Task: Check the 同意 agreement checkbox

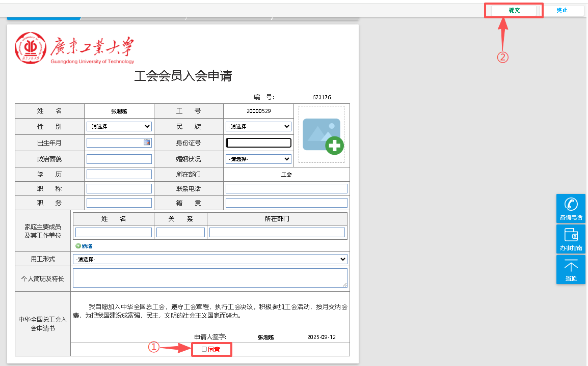Action: 204,349
